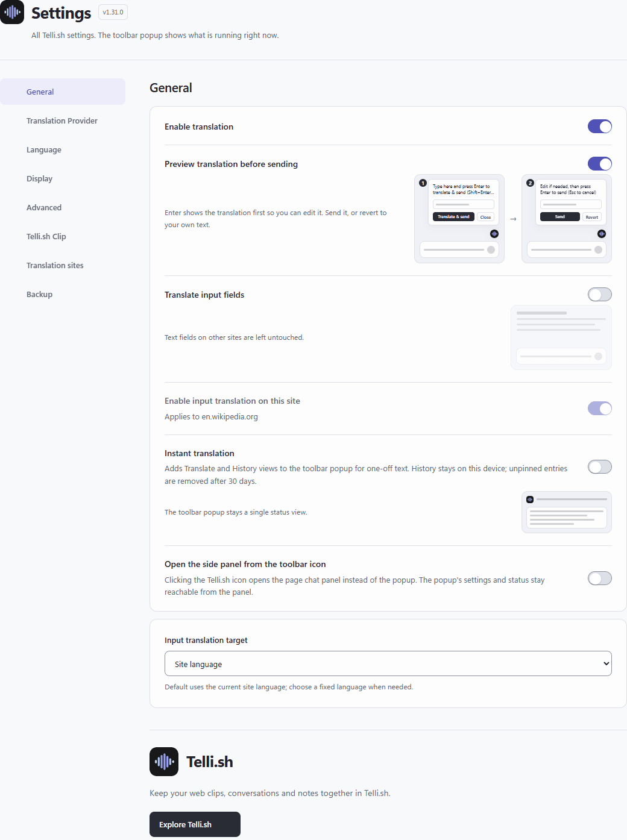Viewport: 627px width, 840px height.
Task: Open Display settings
Action: click(63, 178)
